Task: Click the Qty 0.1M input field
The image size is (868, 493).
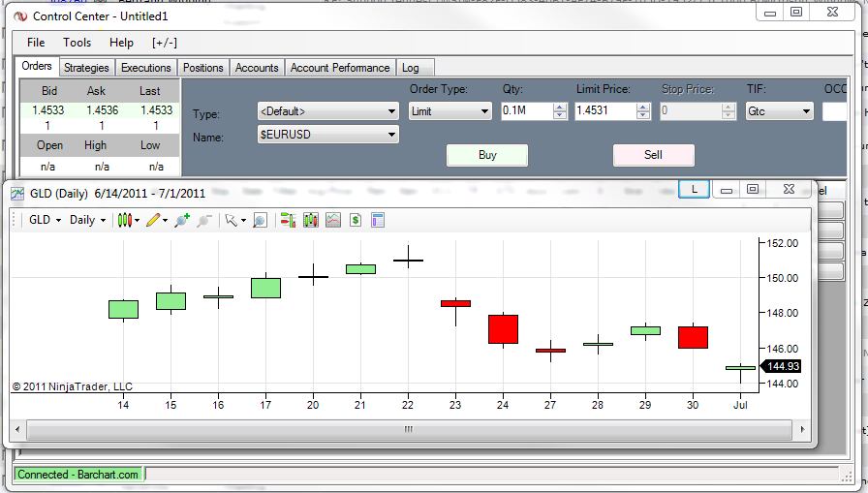Action: 526,111
